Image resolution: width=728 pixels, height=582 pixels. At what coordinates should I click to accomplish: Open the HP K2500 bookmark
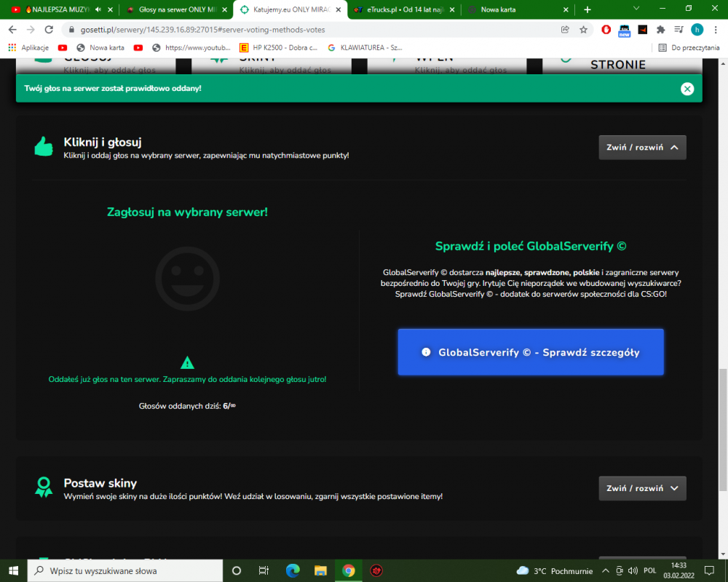point(279,47)
